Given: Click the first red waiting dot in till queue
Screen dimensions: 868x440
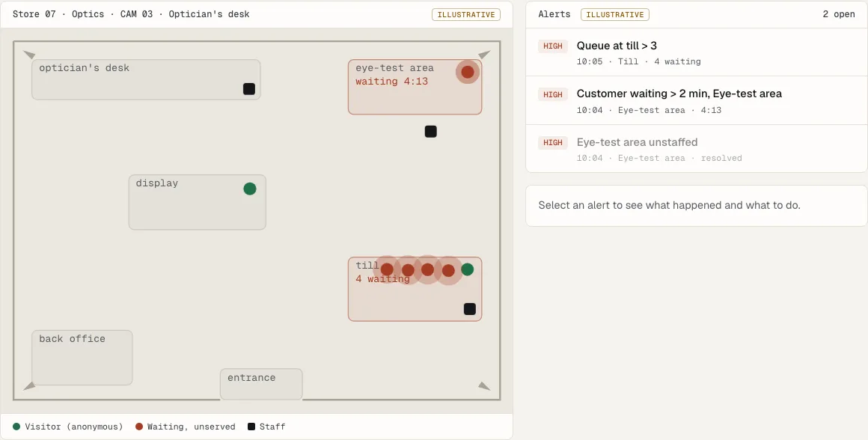Looking at the screenshot, I should 387,269.
